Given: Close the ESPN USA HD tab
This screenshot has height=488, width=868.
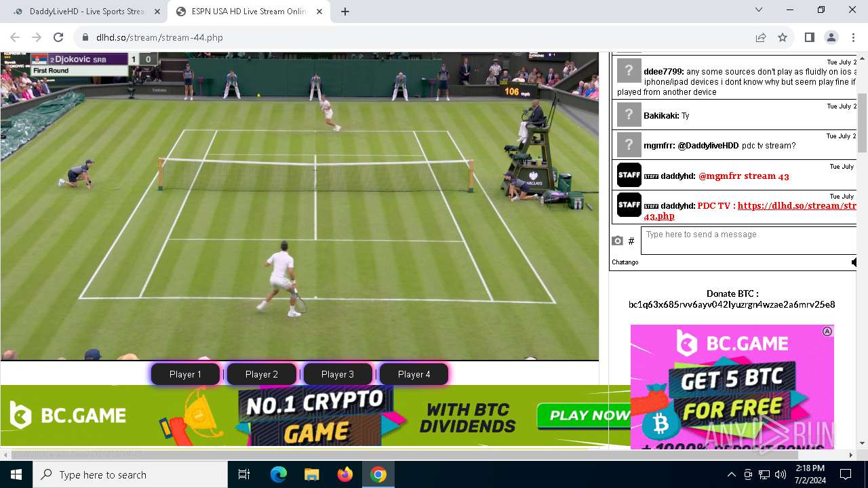Looking at the screenshot, I should click(x=319, y=12).
